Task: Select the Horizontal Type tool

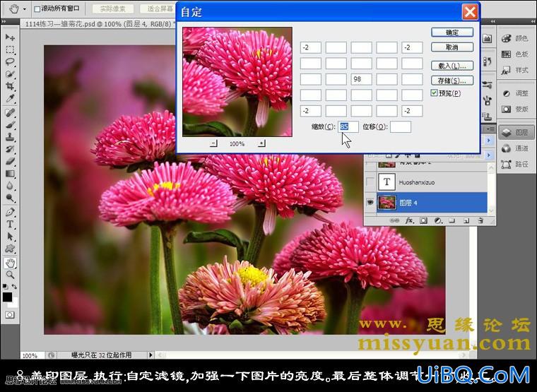Action: pyautogui.click(x=10, y=224)
